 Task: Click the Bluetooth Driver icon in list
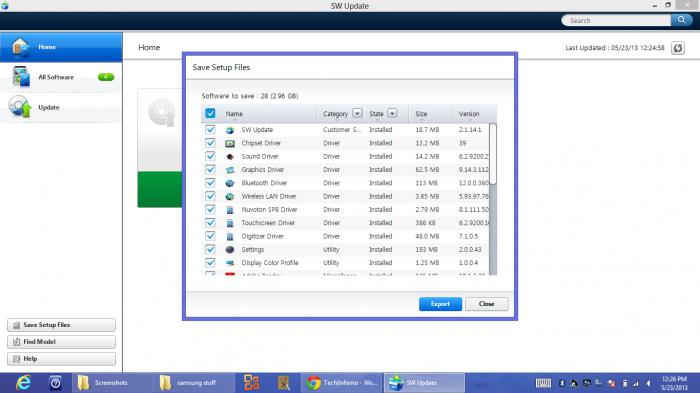[230, 183]
